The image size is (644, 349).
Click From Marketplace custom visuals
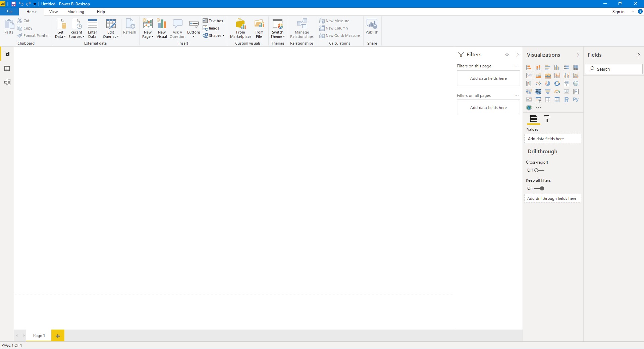click(240, 28)
